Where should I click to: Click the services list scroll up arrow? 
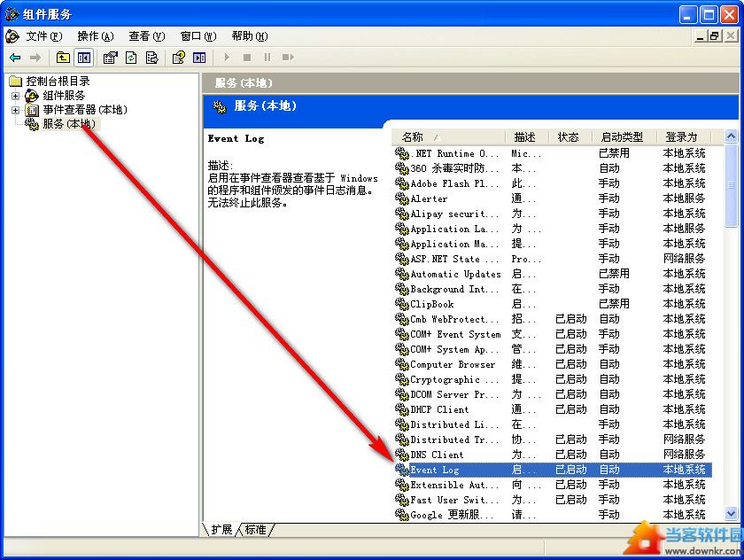(x=731, y=136)
